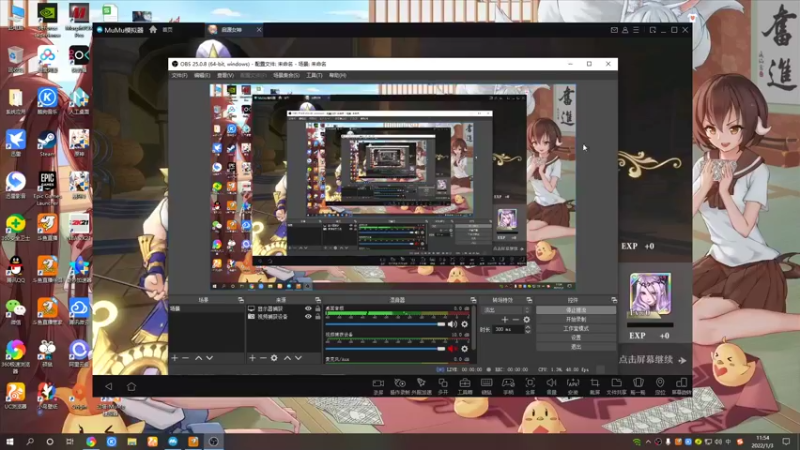Select display capture source row
This screenshot has width=800, height=450.
point(284,309)
